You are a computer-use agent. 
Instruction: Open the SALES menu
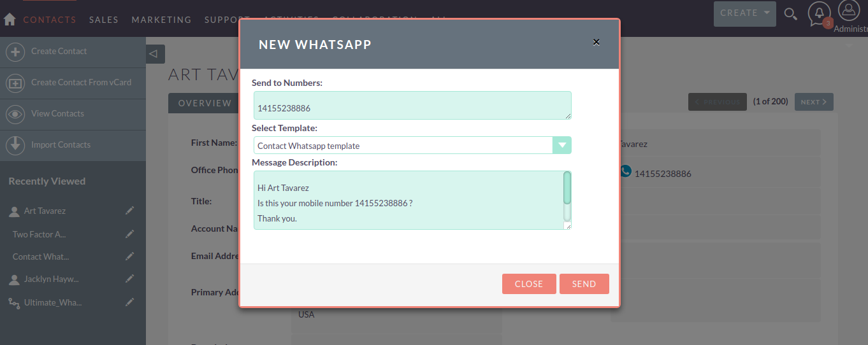(x=104, y=20)
